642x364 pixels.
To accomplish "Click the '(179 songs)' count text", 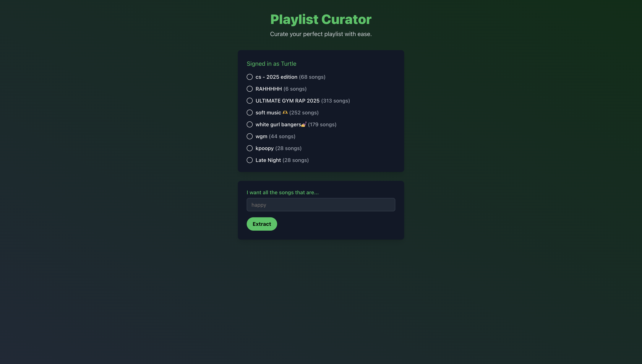I will click(x=322, y=124).
